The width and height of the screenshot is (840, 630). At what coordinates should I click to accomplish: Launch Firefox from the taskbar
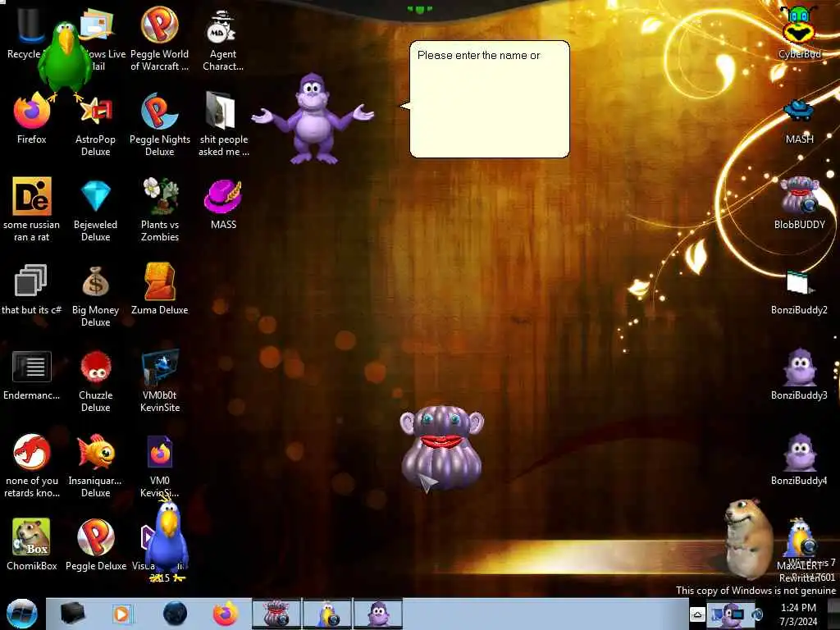225,614
